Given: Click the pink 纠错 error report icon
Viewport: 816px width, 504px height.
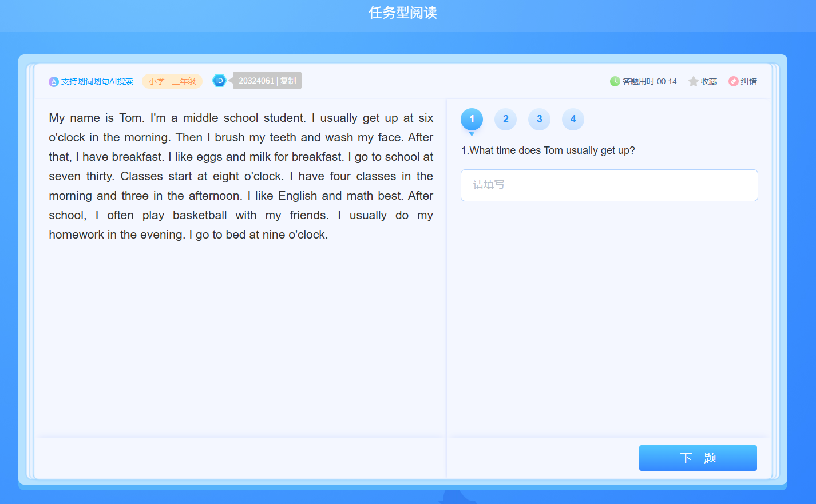Looking at the screenshot, I should tap(733, 81).
